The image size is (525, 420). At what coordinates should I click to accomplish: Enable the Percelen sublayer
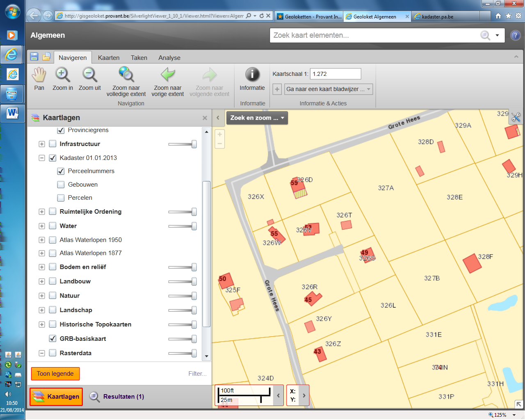coord(61,198)
